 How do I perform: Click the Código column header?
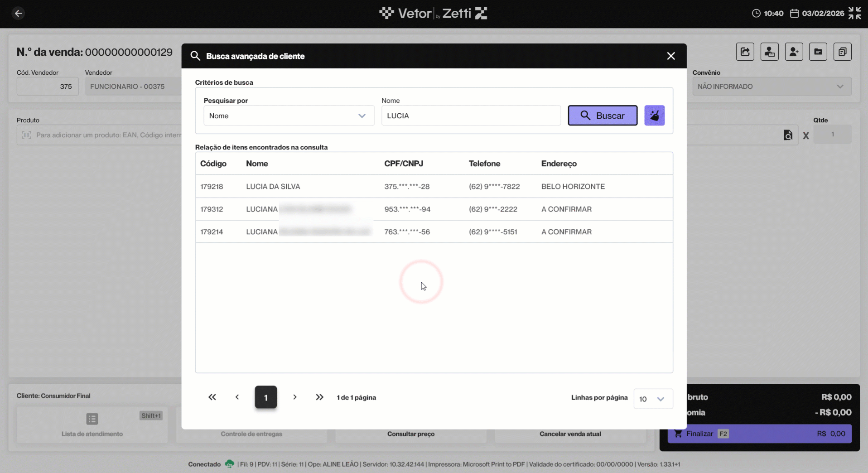pos(213,164)
